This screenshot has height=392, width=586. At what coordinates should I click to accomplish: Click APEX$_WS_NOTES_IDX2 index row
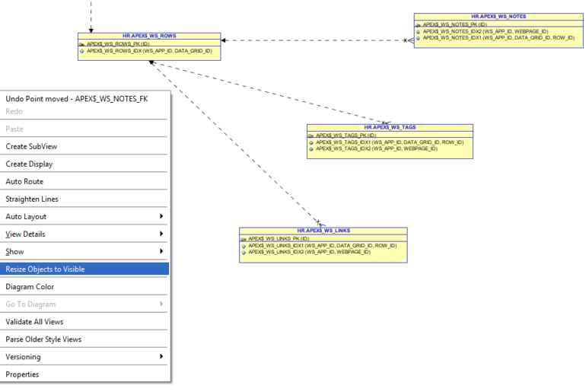[486, 31]
